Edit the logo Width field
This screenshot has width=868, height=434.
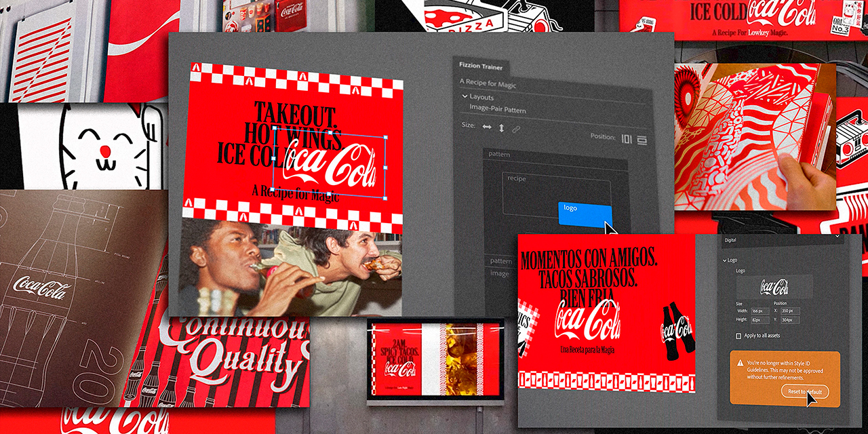point(760,311)
